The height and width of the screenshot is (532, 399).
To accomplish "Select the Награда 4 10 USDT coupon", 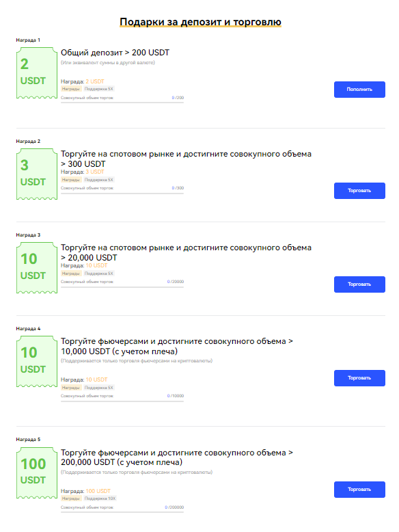I will (x=37, y=361).
